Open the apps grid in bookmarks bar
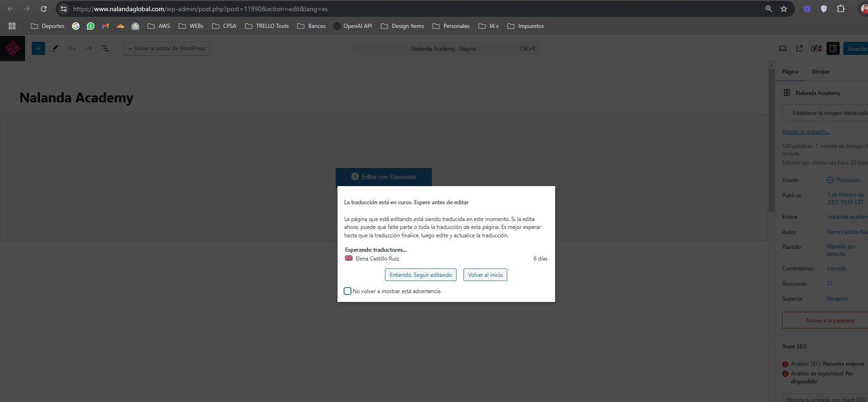The image size is (868, 402). coord(12,26)
